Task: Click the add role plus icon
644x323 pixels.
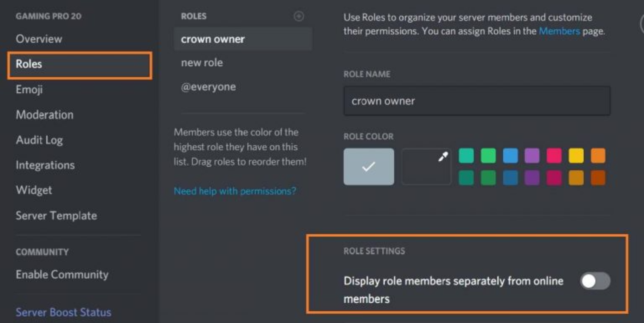Action: coord(299,16)
